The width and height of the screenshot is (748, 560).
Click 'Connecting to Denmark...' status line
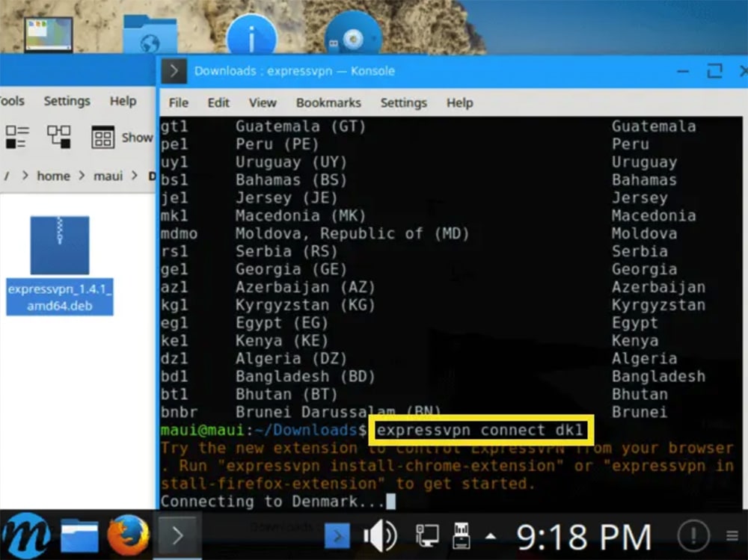point(272,502)
